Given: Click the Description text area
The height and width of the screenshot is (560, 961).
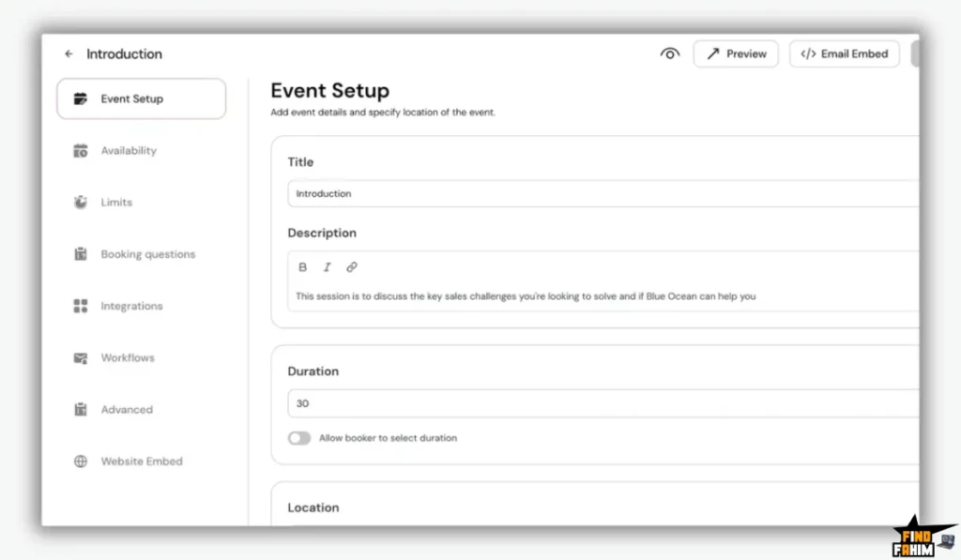Looking at the screenshot, I should click(601, 296).
